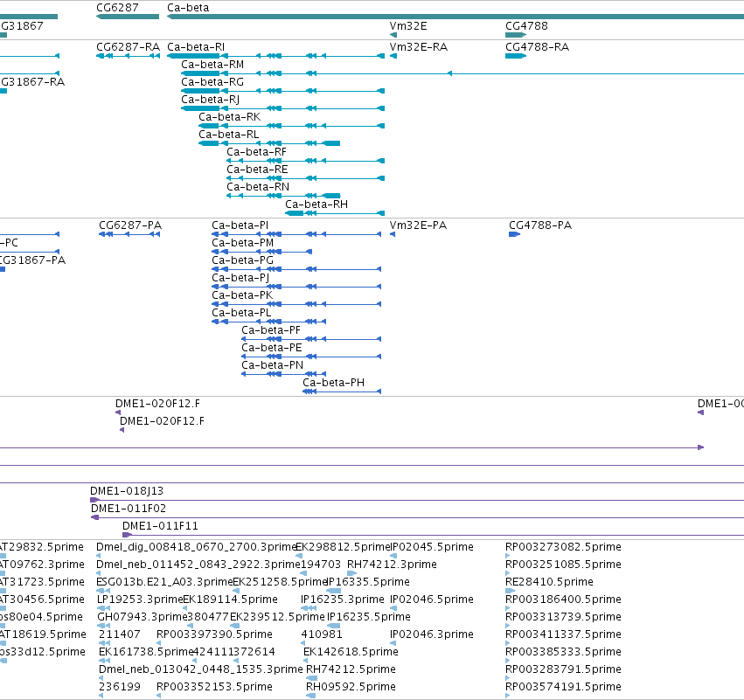Image resolution: width=744 pixels, height=700 pixels.
Task: Click the Ca-beta-PM protein label
Action: [242, 243]
